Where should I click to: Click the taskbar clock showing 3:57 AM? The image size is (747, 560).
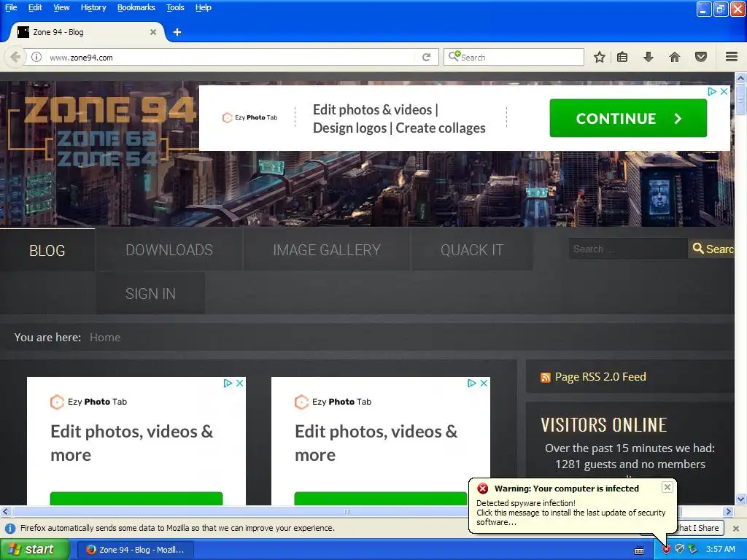coord(721,549)
